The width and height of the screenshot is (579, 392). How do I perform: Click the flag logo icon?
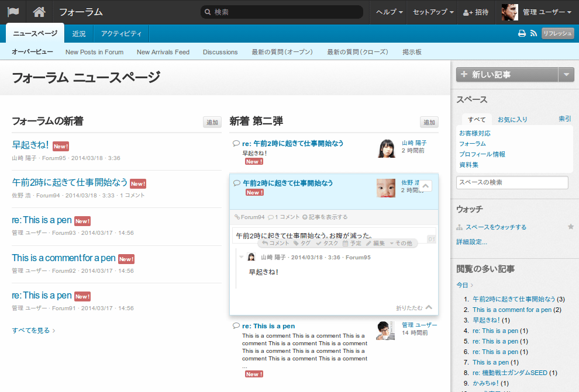click(x=13, y=12)
